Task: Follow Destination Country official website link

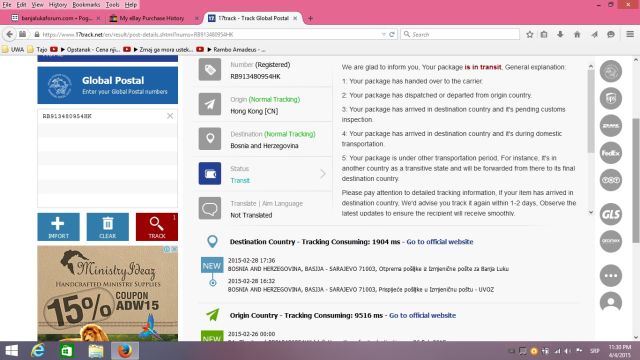Action: point(440,242)
